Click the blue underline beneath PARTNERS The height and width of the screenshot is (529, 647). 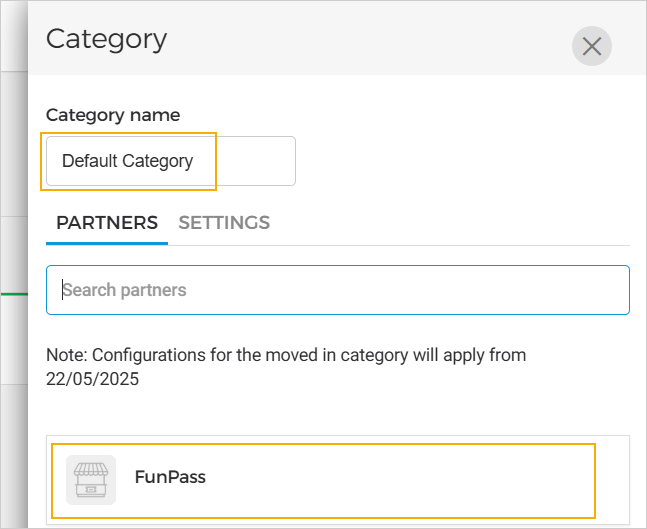(x=107, y=243)
